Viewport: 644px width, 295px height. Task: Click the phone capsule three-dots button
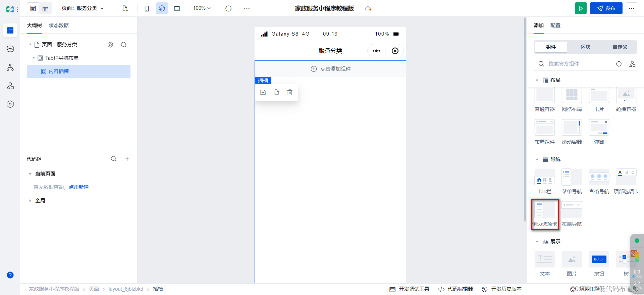376,51
